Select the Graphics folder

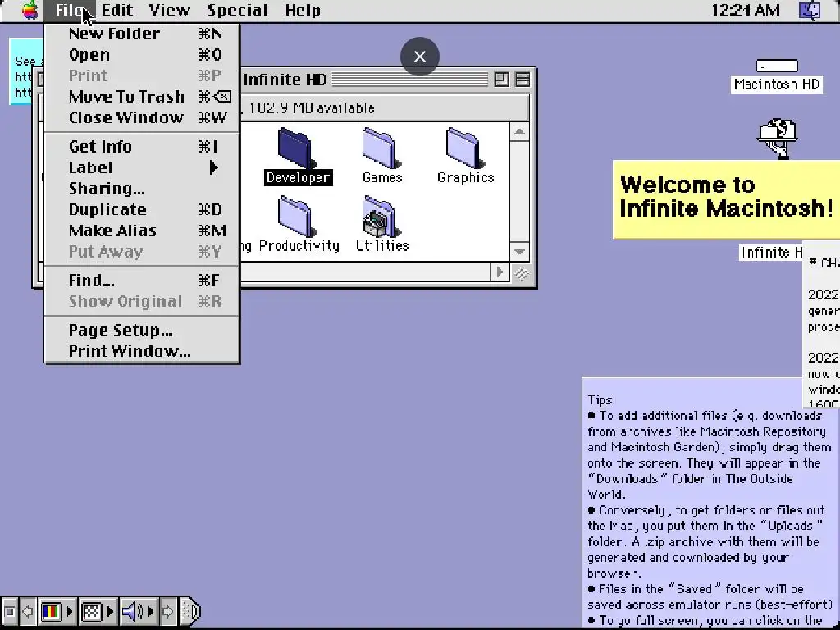(x=465, y=155)
